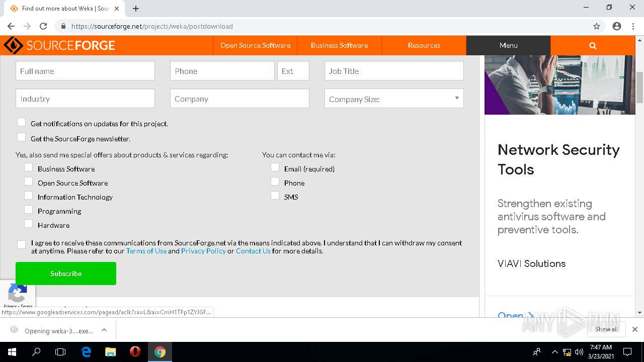Click Show all downloads button

pyautogui.click(x=606, y=329)
